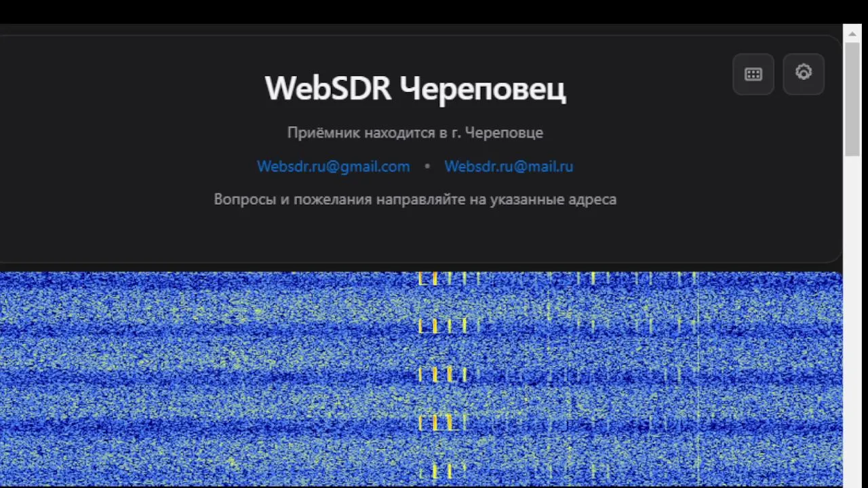Click the WebSDR Череповец heading

tap(415, 89)
